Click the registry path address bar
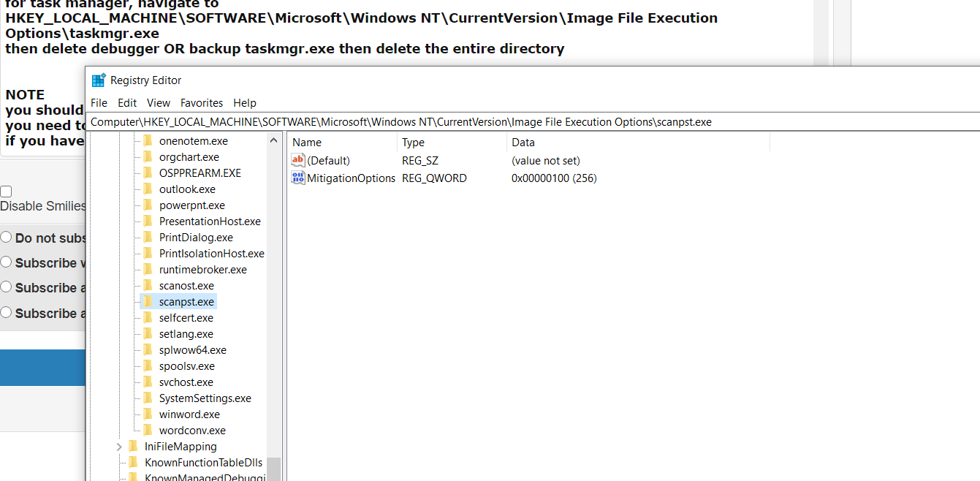980x481 pixels. pyautogui.click(x=533, y=122)
